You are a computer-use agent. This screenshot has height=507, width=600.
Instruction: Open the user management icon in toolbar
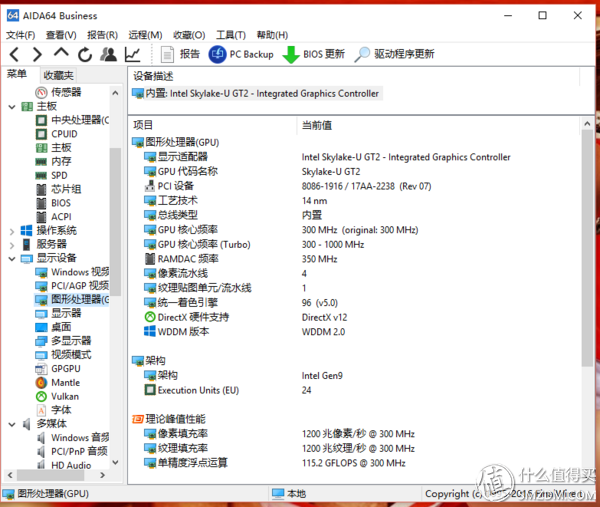coord(108,54)
